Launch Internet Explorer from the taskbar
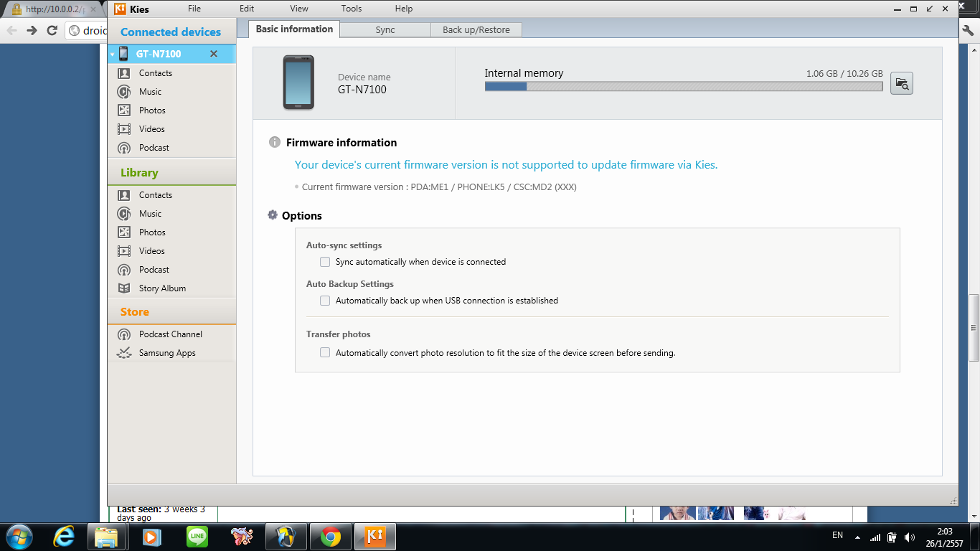980x551 pixels. [64, 536]
